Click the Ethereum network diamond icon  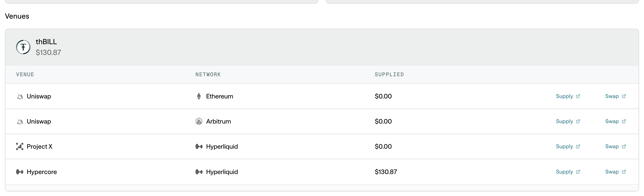click(x=199, y=96)
